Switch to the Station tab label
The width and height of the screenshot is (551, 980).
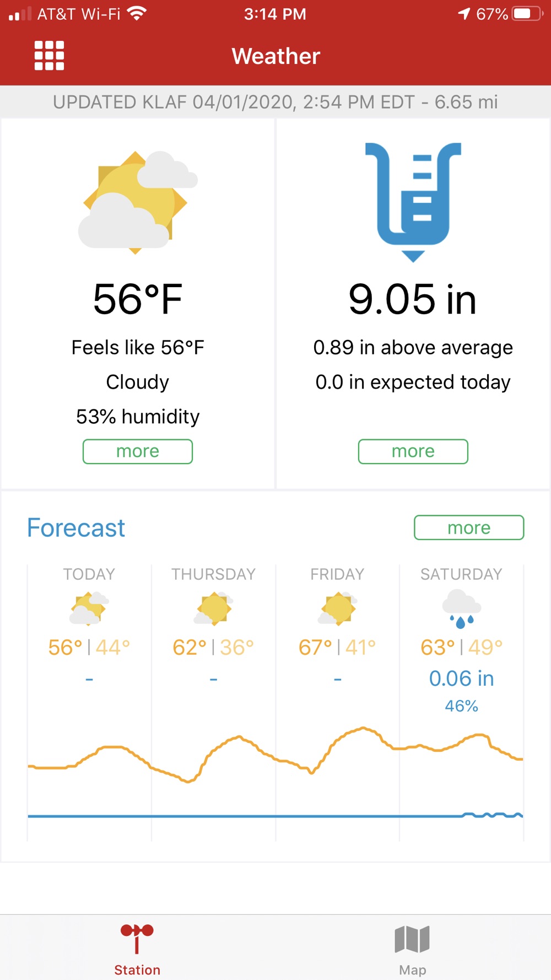click(137, 970)
